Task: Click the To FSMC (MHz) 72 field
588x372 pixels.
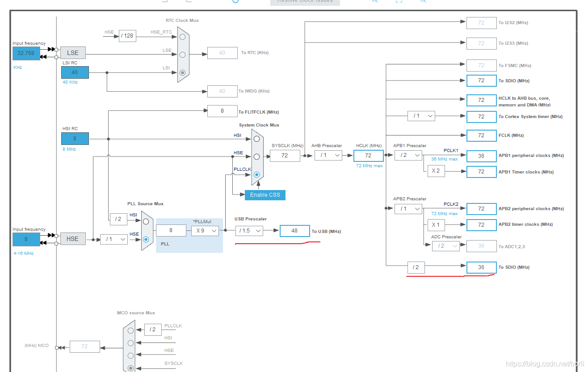Action: (482, 65)
